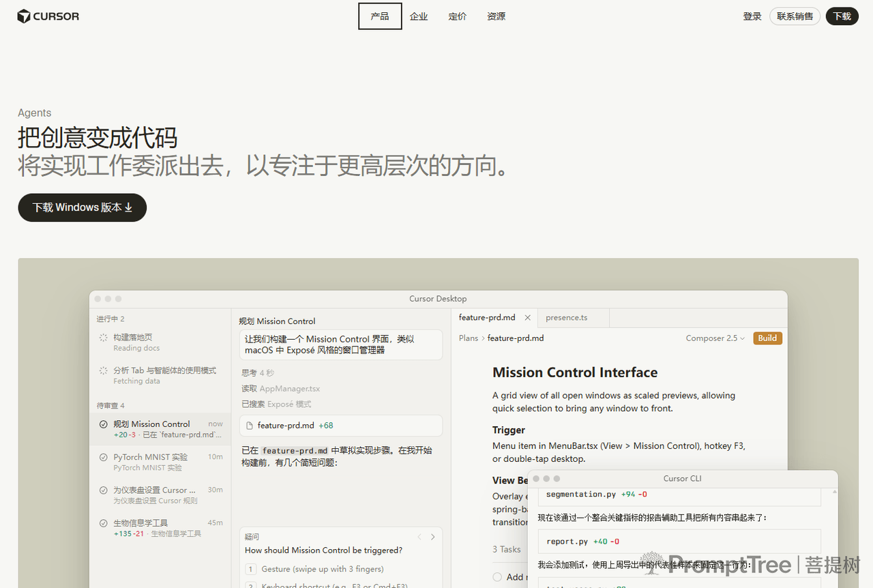Click the 读取 AppManager.tsx step
Viewport: 873px width, 588px height.
[x=280, y=389]
